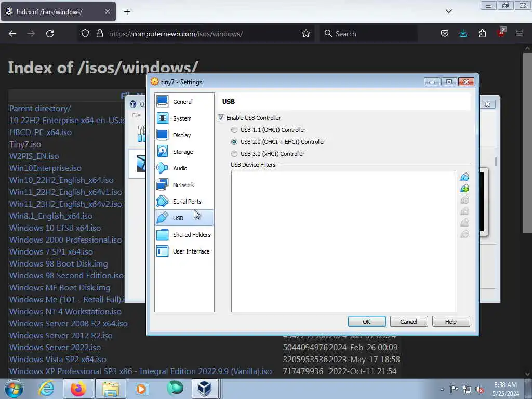Download Windows 7 SP1 x64.iso

[x=51, y=252]
